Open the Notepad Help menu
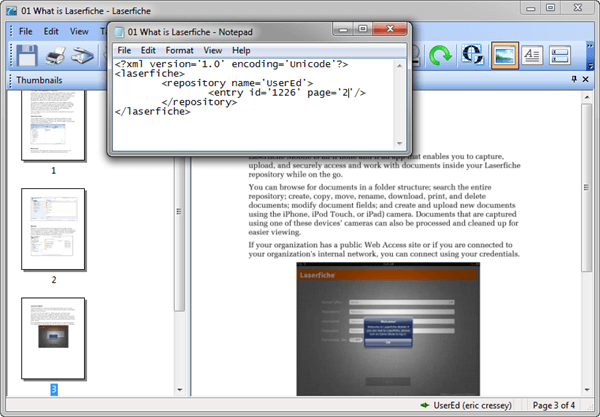The height and width of the screenshot is (417, 600). click(241, 50)
